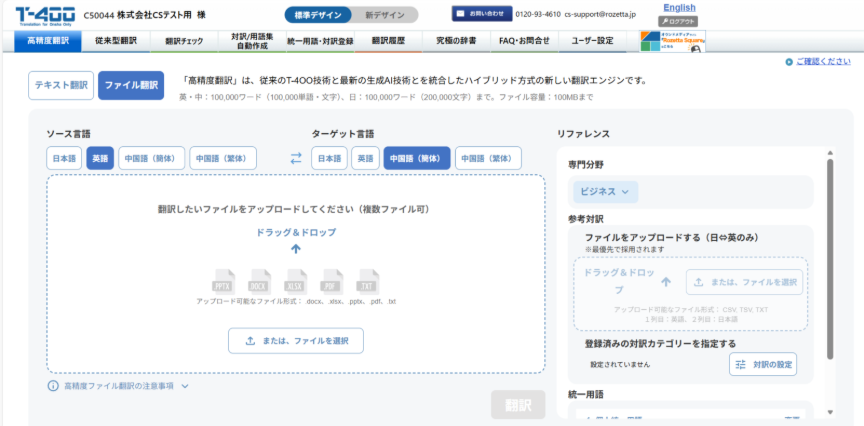864x426 pixels.
Task: Select 中国語（繁体） as the target language
Action: click(x=489, y=158)
